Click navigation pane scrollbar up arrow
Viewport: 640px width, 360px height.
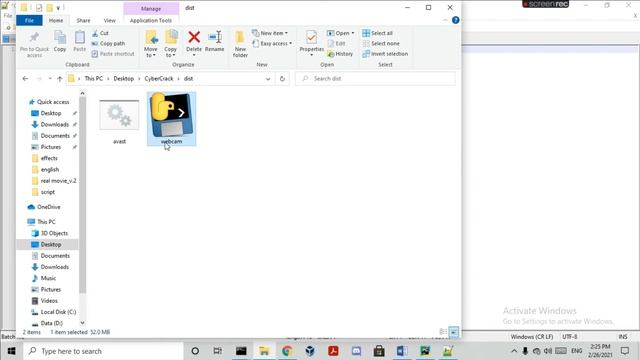click(x=82, y=93)
